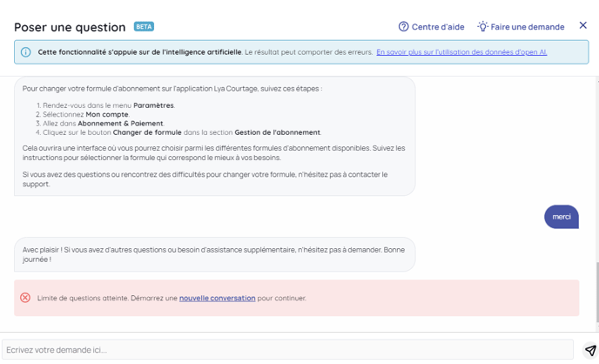
Task: Focus the Ecrivez votre demande ici field
Action: tap(287, 350)
